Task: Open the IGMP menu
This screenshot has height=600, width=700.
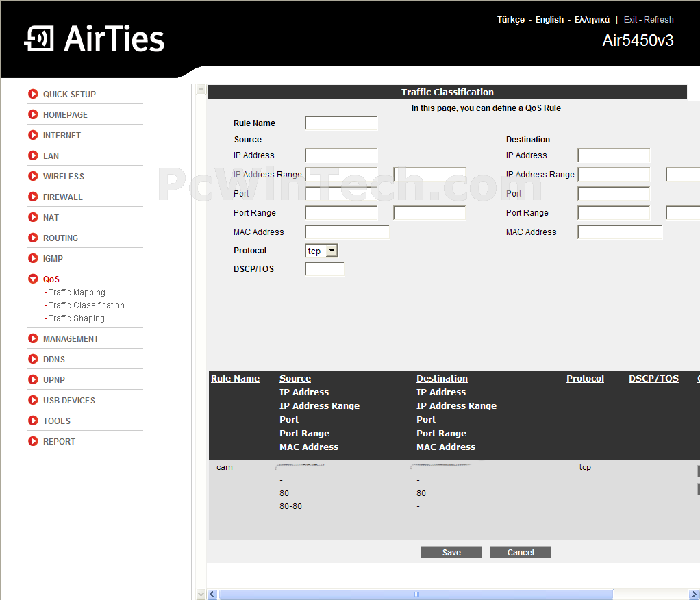Action: coord(53,258)
